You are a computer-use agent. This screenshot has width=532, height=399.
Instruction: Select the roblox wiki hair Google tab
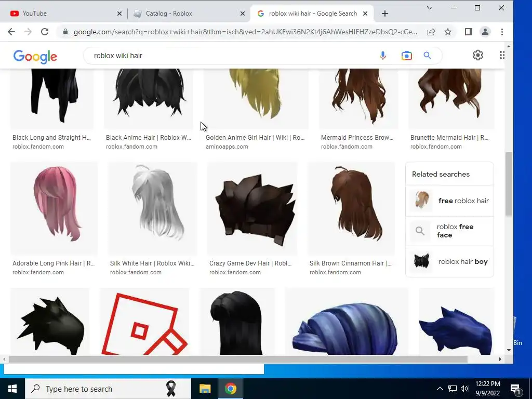pyautogui.click(x=311, y=14)
